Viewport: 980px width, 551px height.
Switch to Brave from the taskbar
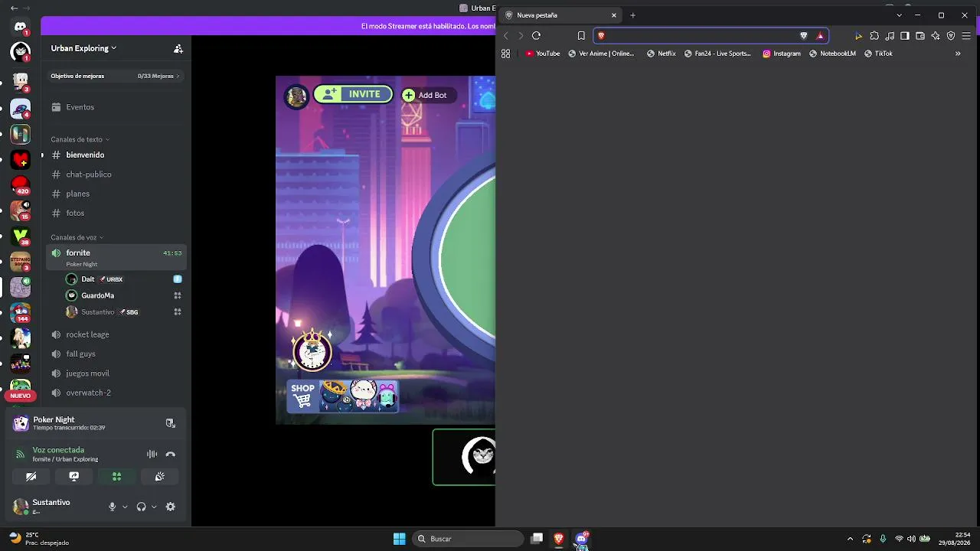tap(559, 539)
